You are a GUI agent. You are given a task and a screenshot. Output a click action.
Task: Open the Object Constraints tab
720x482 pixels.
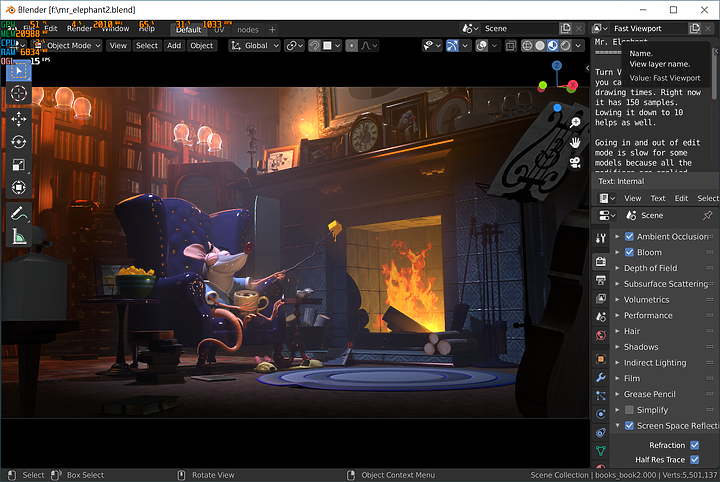pos(601,432)
